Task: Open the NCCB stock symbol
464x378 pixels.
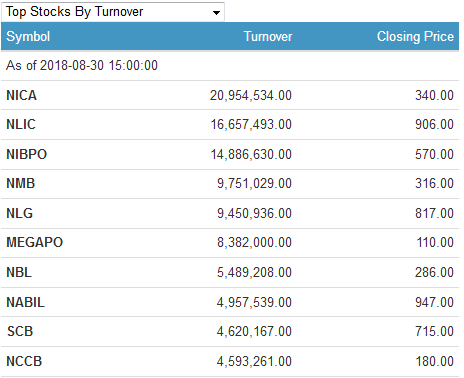Action: tap(24, 361)
